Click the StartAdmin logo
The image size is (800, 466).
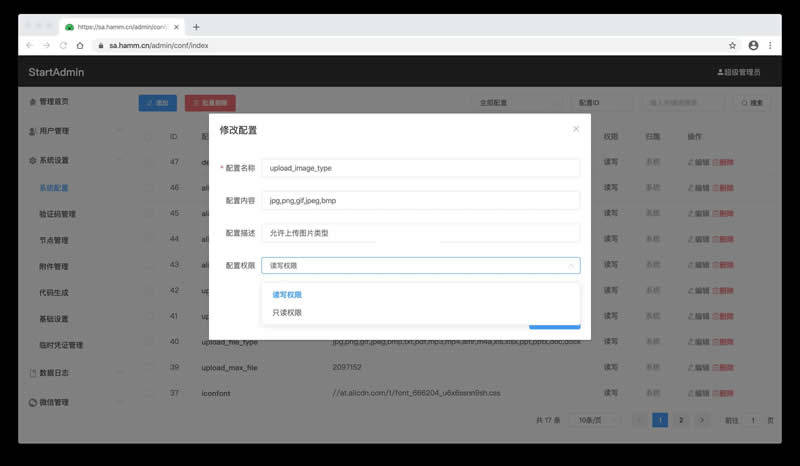click(x=56, y=72)
